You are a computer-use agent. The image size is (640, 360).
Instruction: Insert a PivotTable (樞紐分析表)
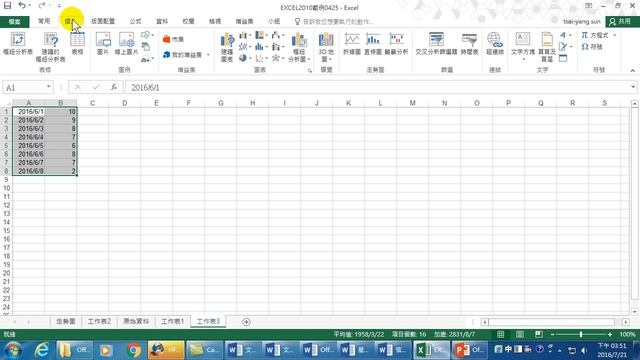point(18,44)
